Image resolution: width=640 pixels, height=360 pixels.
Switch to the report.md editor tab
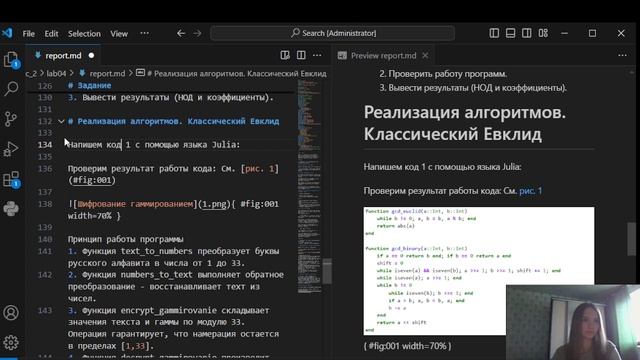point(63,56)
